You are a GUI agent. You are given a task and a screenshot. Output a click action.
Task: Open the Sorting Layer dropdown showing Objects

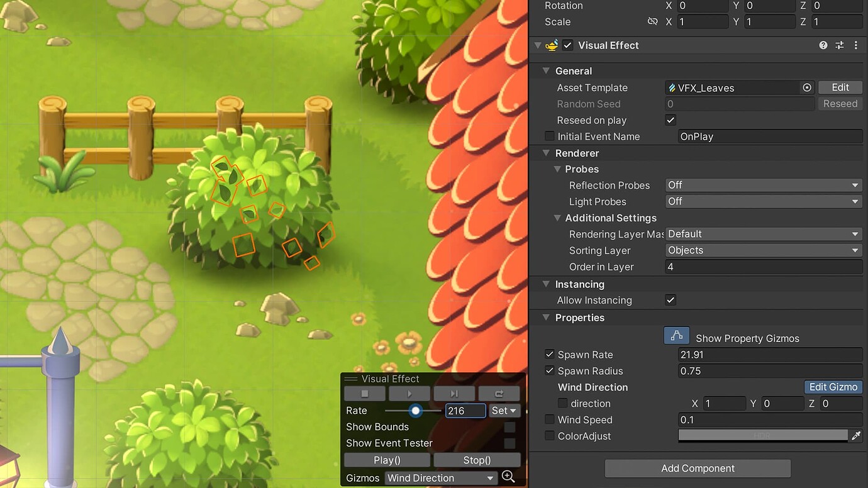[x=763, y=250]
